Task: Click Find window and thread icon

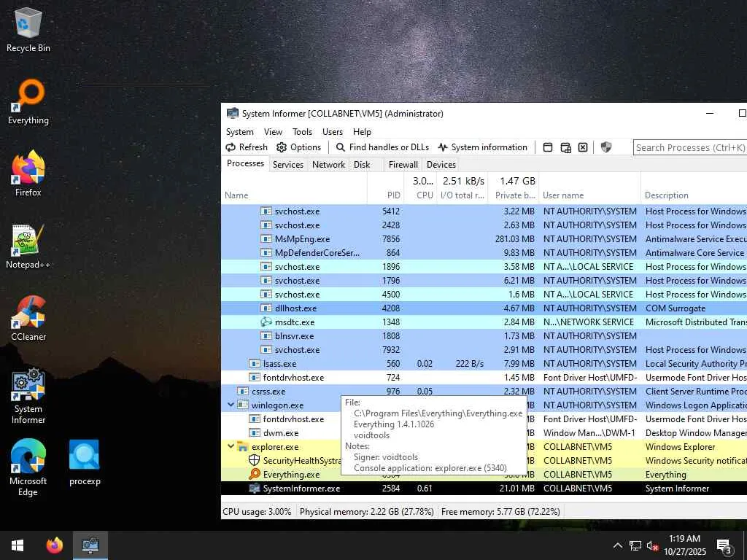Action: click(565, 147)
